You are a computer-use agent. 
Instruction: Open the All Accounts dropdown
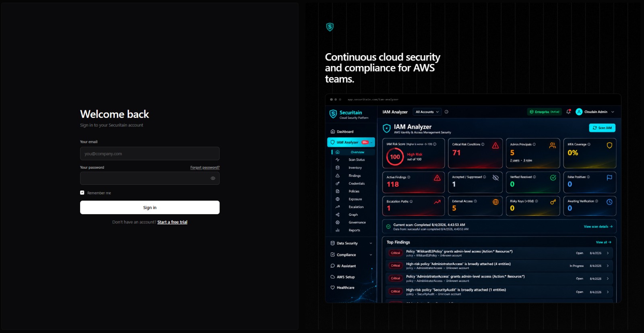tap(427, 112)
